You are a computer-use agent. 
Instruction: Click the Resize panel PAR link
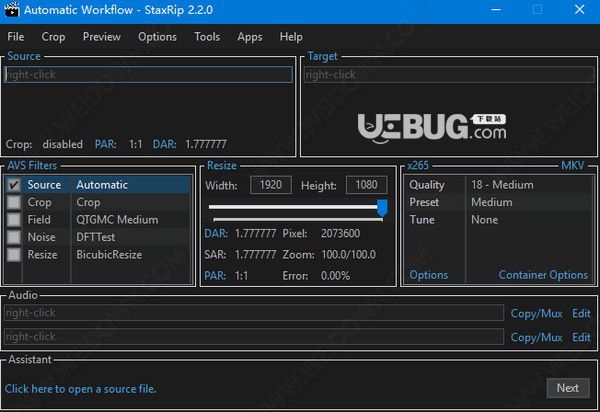215,275
